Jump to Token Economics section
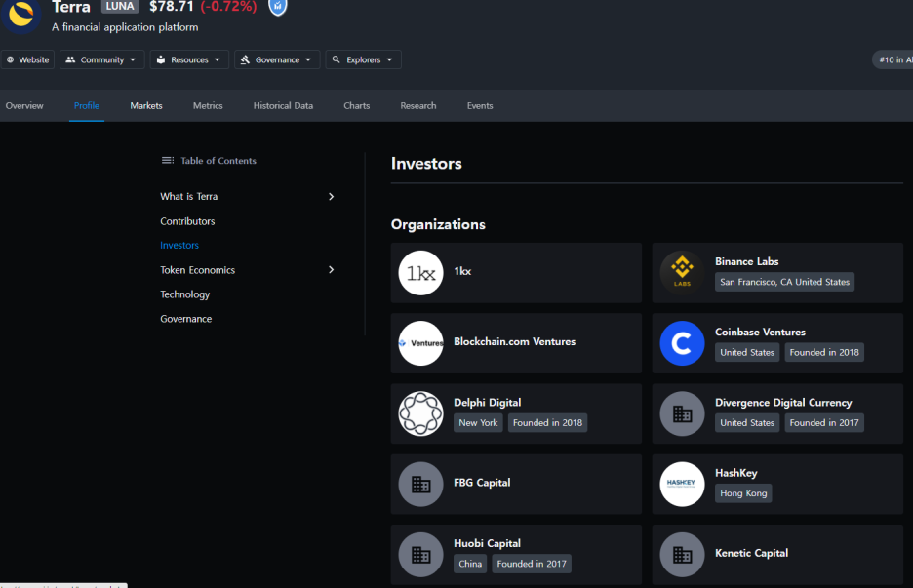The height and width of the screenshot is (588, 913). click(x=197, y=270)
